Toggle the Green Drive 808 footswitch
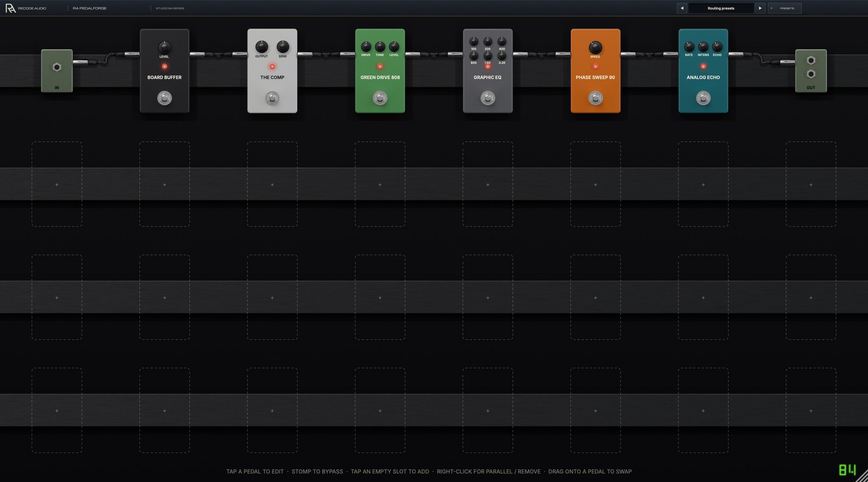868x482 pixels. pos(380,98)
